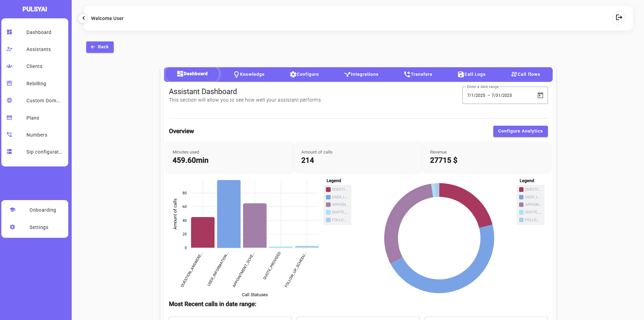Viewport: 644px width, 320px height.
Task: Click the USER_INFORMATION blue bar
Action: click(228, 214)
